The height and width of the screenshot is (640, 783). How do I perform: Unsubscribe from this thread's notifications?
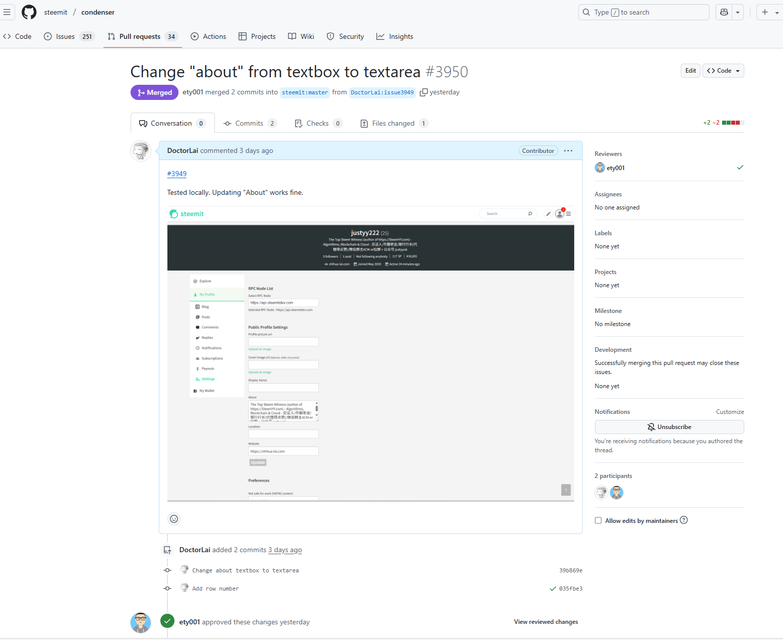pos(669,427)
